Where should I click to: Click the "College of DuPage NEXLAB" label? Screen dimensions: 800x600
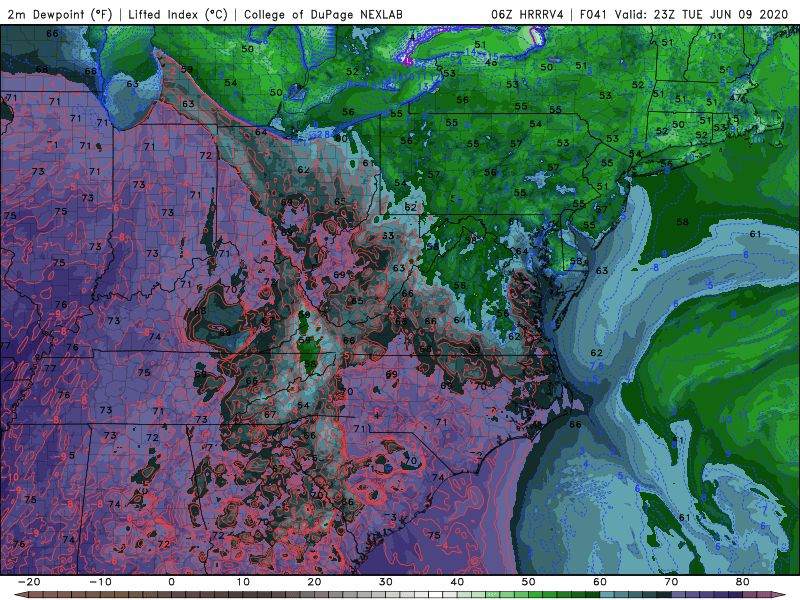pos(323,14)
